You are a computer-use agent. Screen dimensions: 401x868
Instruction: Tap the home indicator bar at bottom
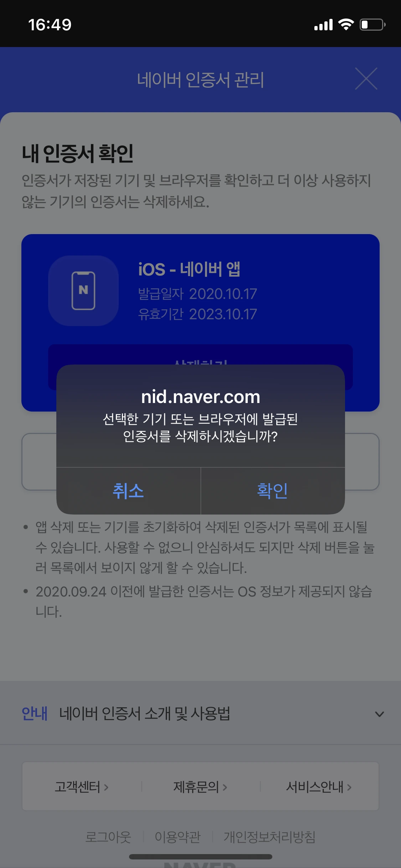click(201, 857)
